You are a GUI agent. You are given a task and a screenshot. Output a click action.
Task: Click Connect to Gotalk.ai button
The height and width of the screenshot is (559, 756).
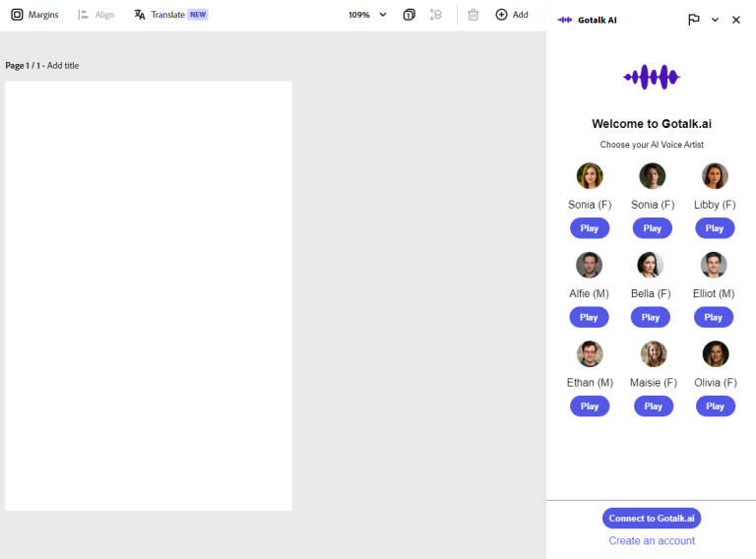click(x=652, y=518)
